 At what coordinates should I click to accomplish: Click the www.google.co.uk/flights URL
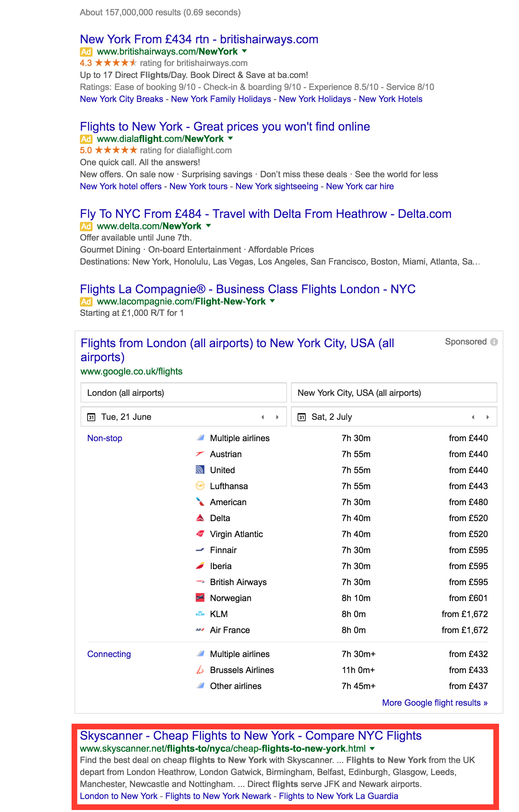pyautogui.click(x=131, y=372)
